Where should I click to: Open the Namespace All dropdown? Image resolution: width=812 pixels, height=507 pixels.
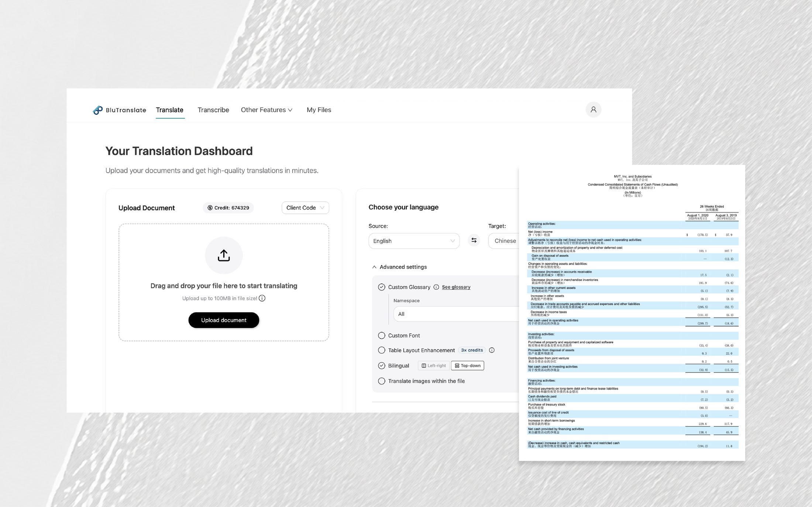tap(456, 314)
